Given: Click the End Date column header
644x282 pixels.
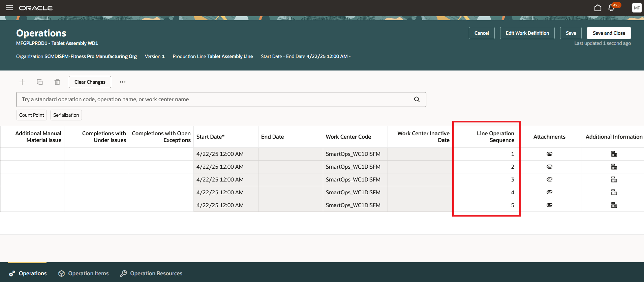Looking at the screenshot, I should pos(290,137).
